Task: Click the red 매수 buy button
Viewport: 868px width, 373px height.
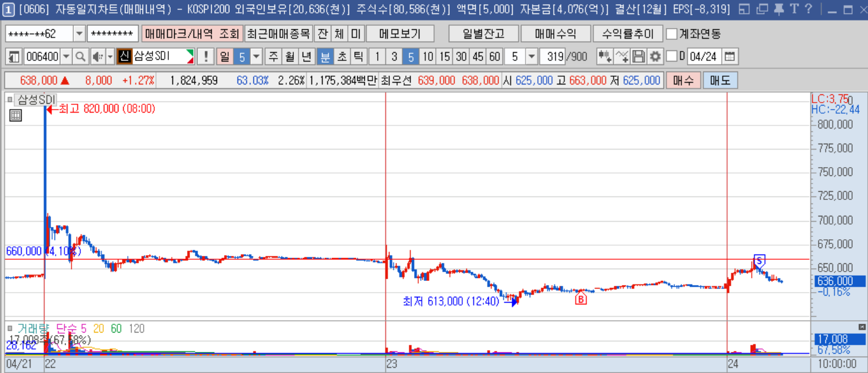Action: coord(683,80)
